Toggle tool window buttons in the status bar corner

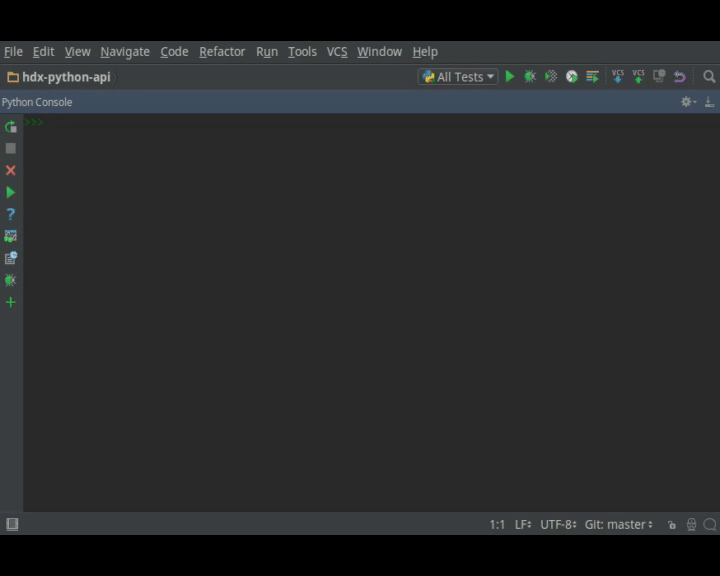coord(12,524)
